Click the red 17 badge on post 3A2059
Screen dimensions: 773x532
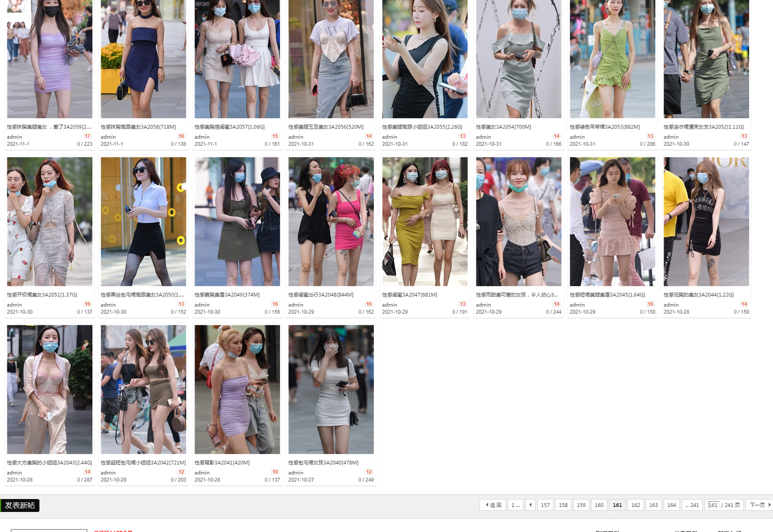pos(88,136)
